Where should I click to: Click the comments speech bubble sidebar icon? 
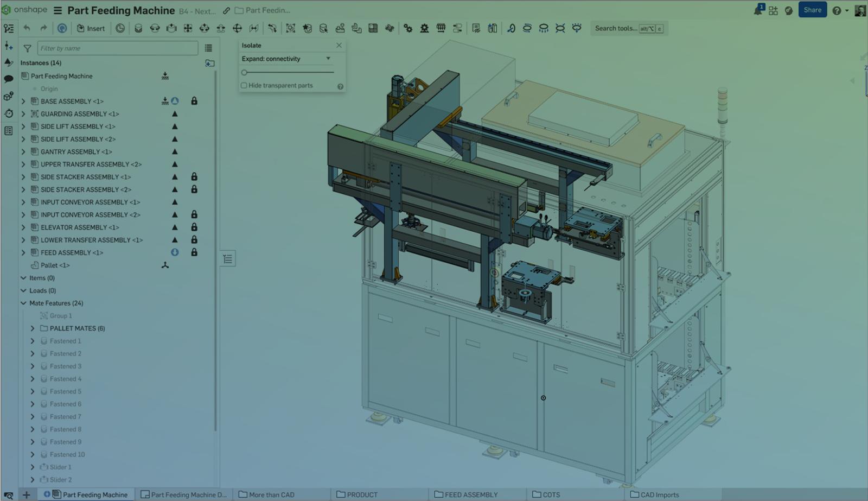(x=9, y=79)
